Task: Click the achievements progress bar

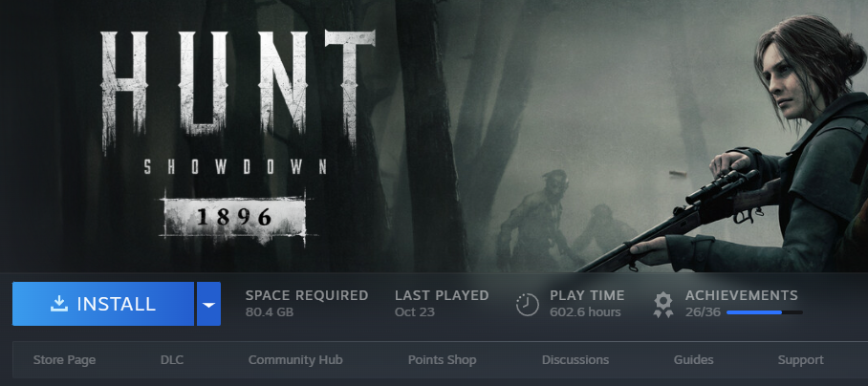Action: tap(765, 312)
